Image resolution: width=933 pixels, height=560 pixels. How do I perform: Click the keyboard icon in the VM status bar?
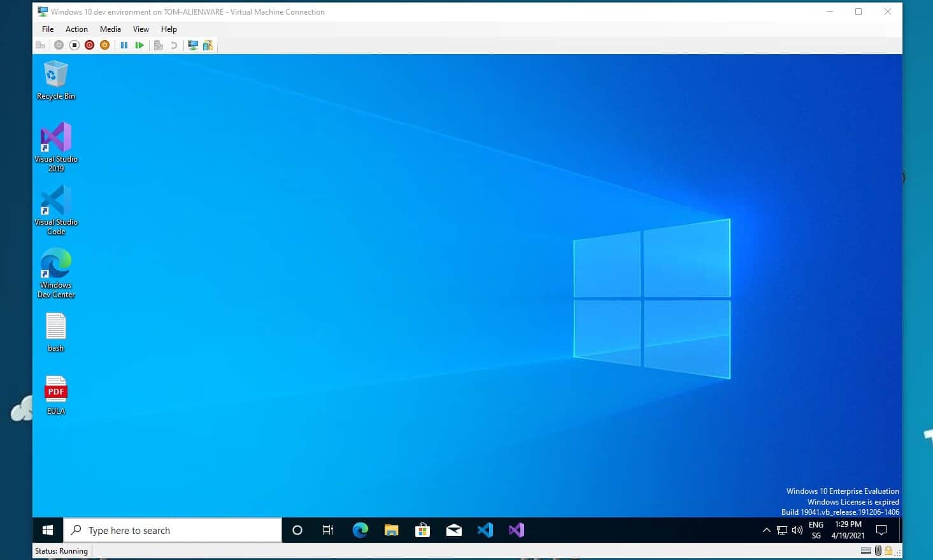(865, 551)
